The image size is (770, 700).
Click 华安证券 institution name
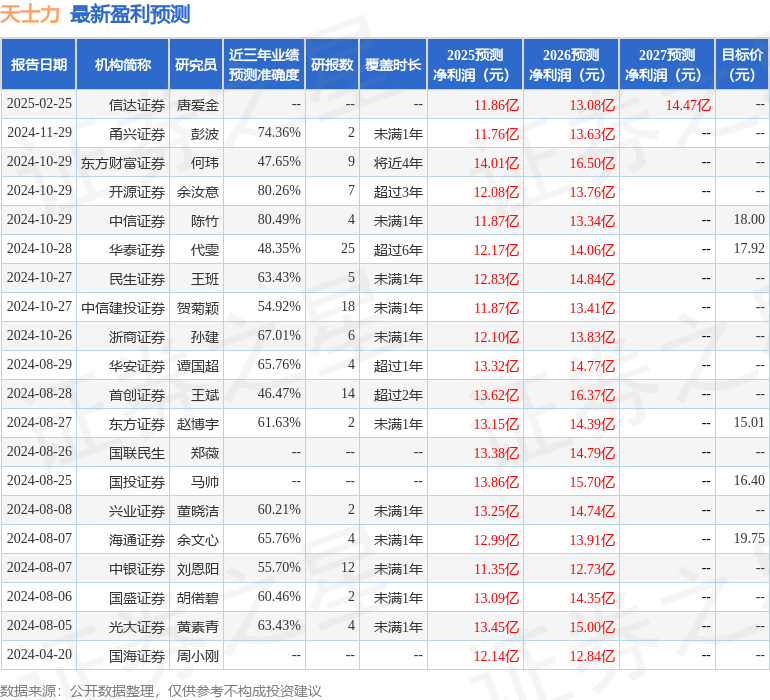[137, 365]
